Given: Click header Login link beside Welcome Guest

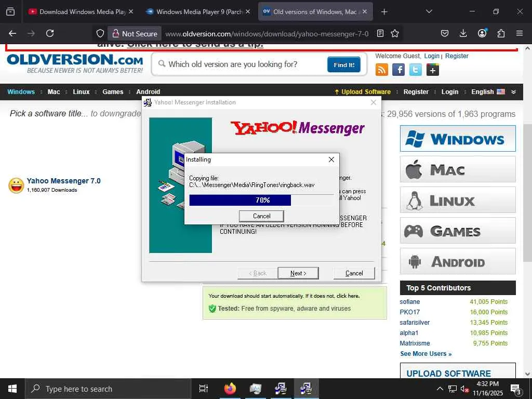Looking at the screenshot, I should pyautogui.click(x=432, y=56).
